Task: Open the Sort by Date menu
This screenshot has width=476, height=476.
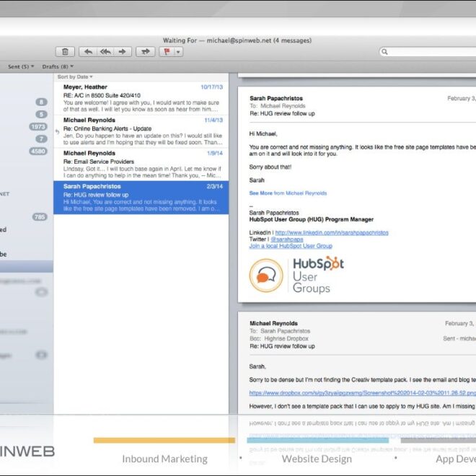Action: tap(75, 76)
